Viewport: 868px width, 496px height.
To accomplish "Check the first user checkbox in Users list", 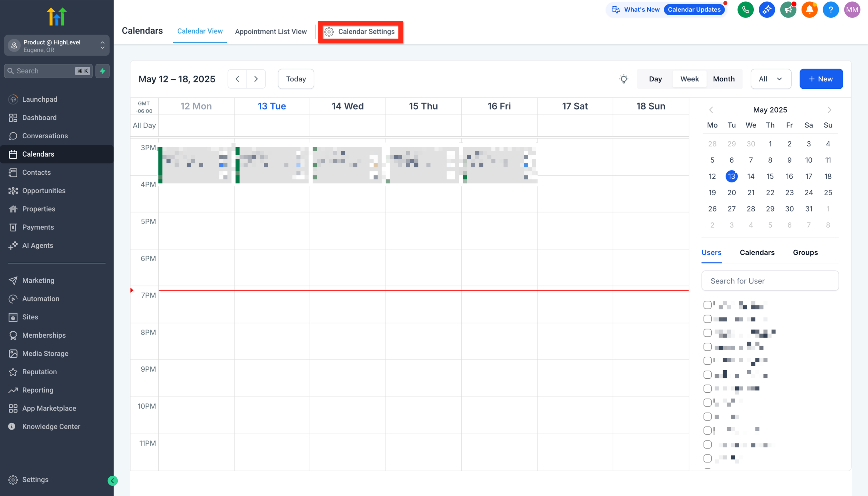I will (708, 305).
